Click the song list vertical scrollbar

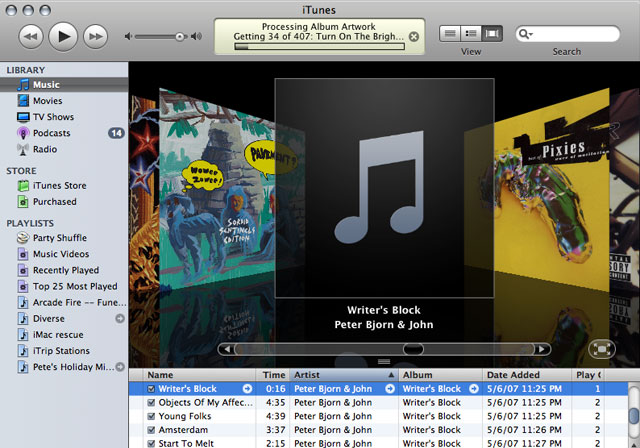click(x=634, y=415)
